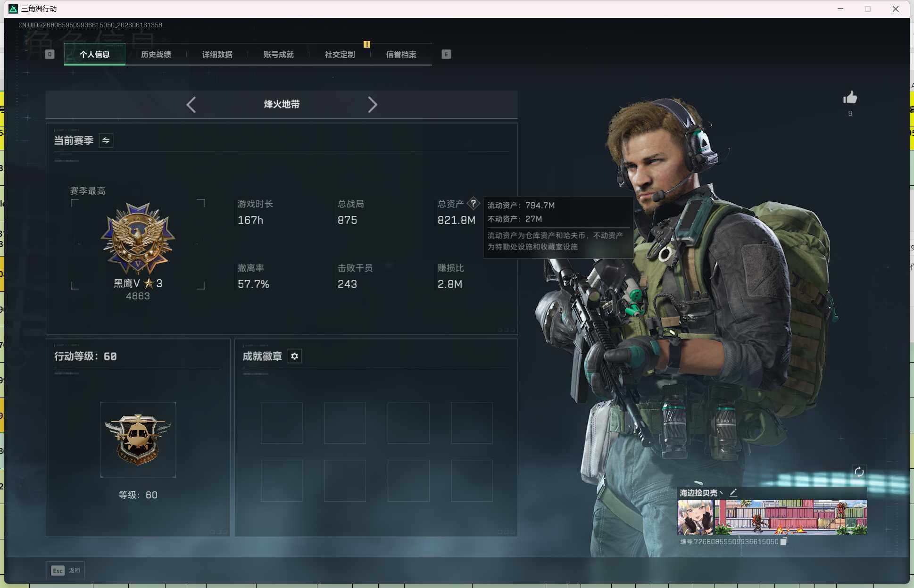Click the 总资产 question mark help icon
The width and height of the screenshot is (914, 588).
[473, 203]
